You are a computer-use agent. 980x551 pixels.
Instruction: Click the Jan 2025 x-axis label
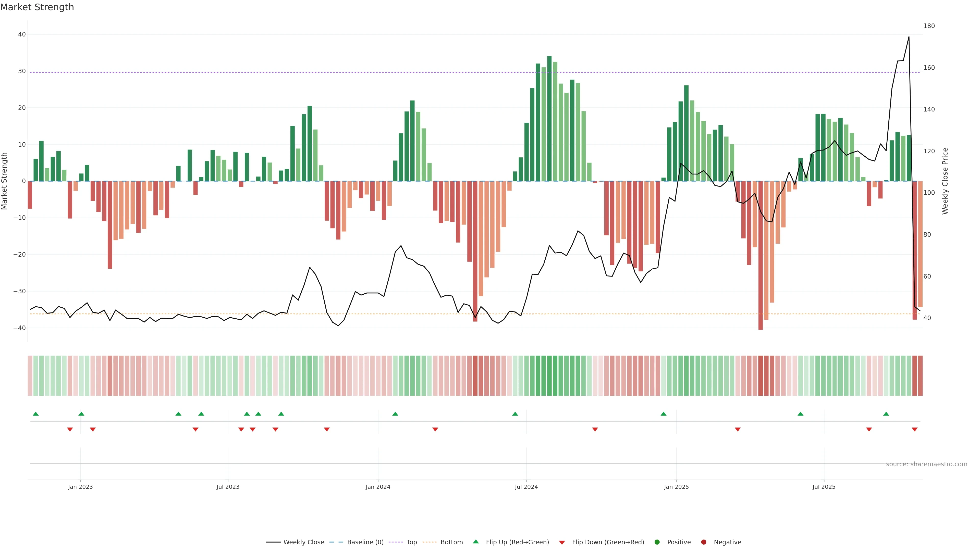(x=676, y=487)
